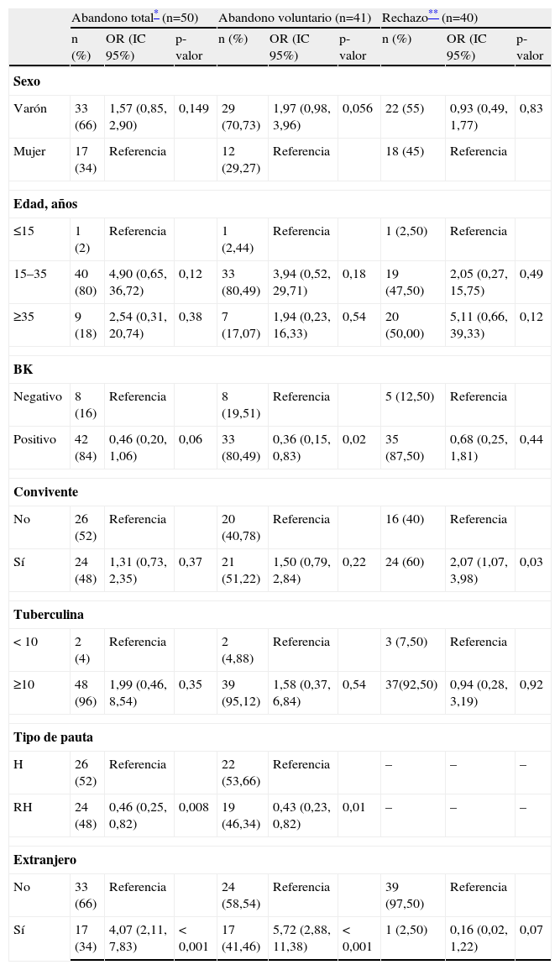
Task: Click the BK section heading
Action: click(23, 370)
